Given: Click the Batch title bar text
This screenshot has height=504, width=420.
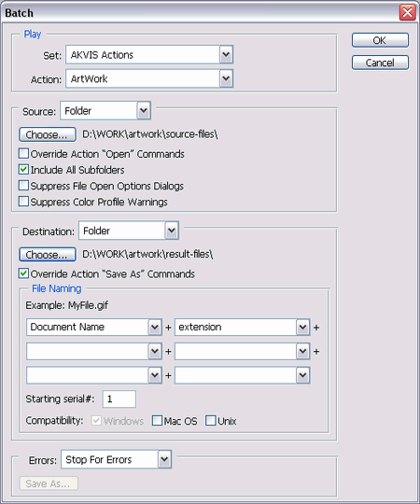Looking at the screenshot, I should [x=19, y=13].
